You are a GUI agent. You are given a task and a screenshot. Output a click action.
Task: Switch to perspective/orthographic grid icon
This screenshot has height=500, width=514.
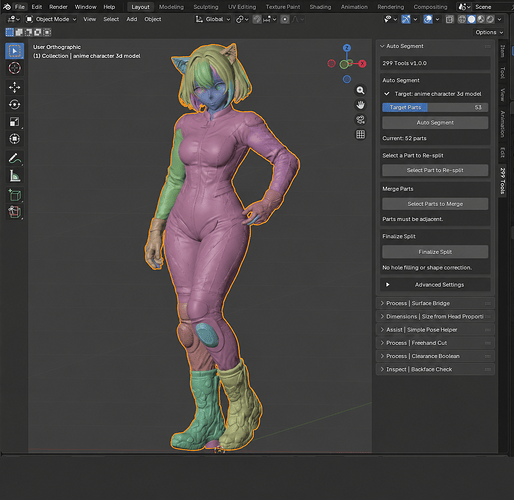(x=360, y=134)
